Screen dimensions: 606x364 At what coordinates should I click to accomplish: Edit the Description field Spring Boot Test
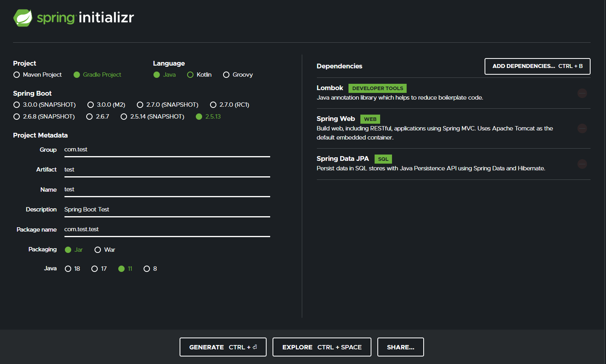point(167,210)
